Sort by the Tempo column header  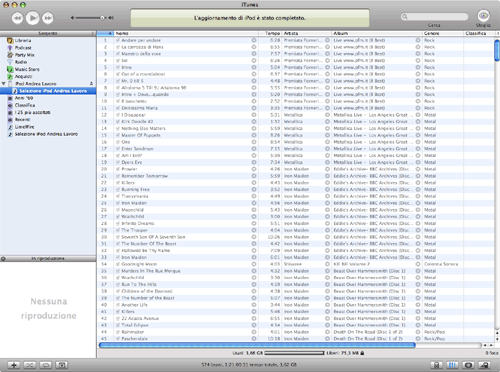click(x=270, y=33)
